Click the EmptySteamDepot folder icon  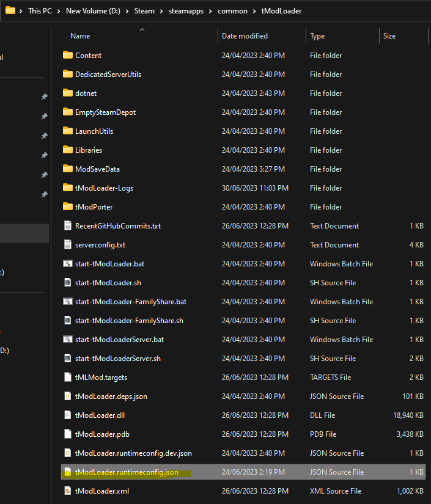[x=67, y=112]
